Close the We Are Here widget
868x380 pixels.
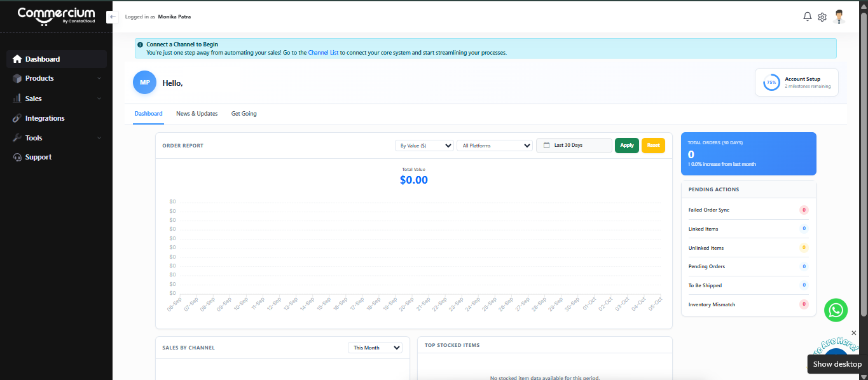[x=853, y=333]
